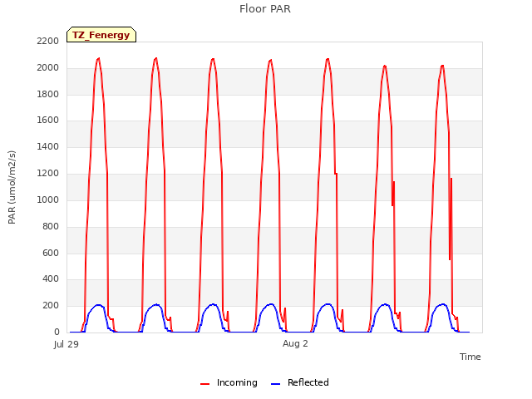Click the red Incoming legend color marker
The width and height of the screenshot is (532, 399).
[205, 384]
